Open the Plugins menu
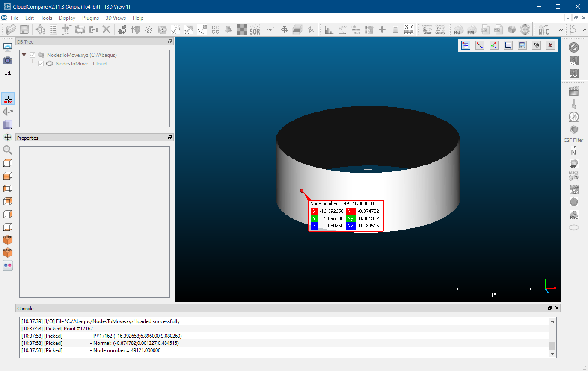This screenshot has height=371, width=588. (x=90, y=18)
